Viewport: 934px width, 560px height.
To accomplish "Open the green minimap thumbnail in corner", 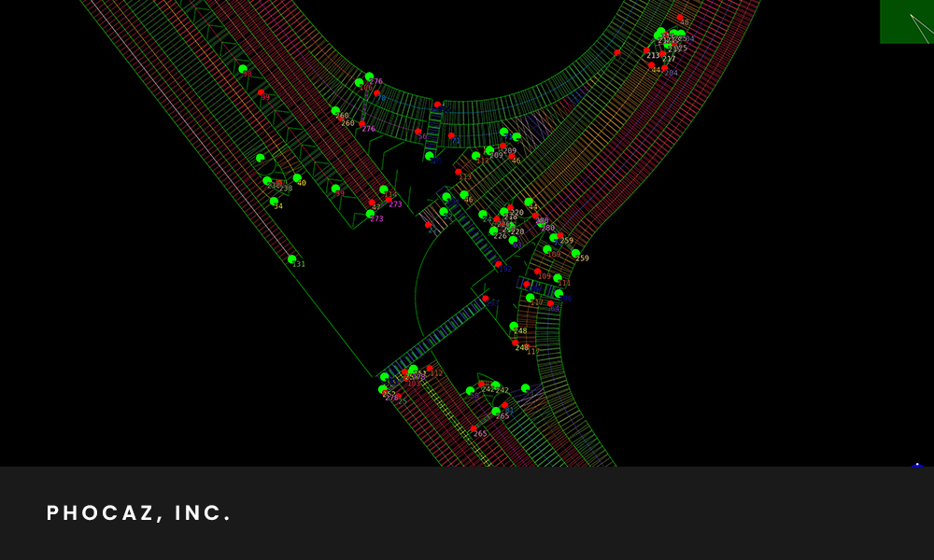I will pyautogui.click(x=906, y=21).
